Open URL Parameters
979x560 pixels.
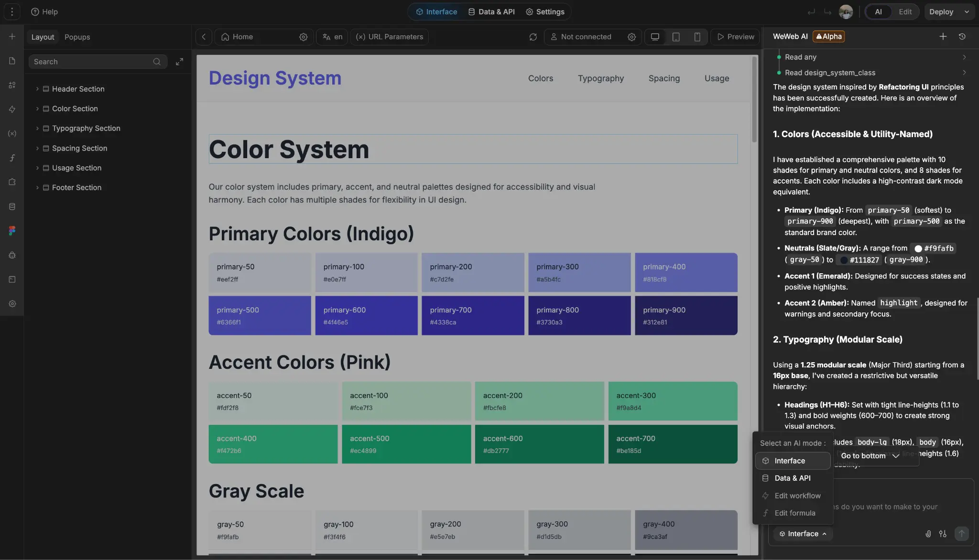(390, 37)
